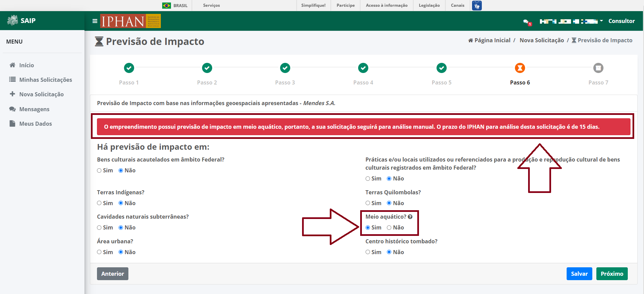
Task: Click the Passo 3 completed check icon
Action: tap(285, 68)
